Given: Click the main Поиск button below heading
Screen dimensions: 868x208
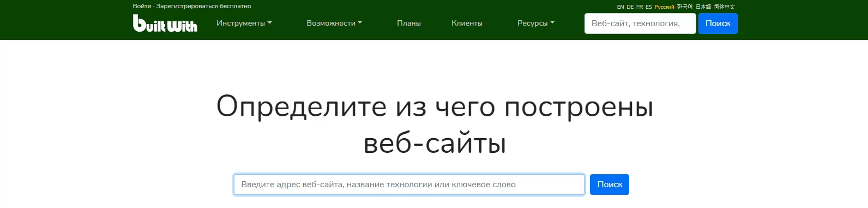Looking at the screenshot, I should point(610,185).
